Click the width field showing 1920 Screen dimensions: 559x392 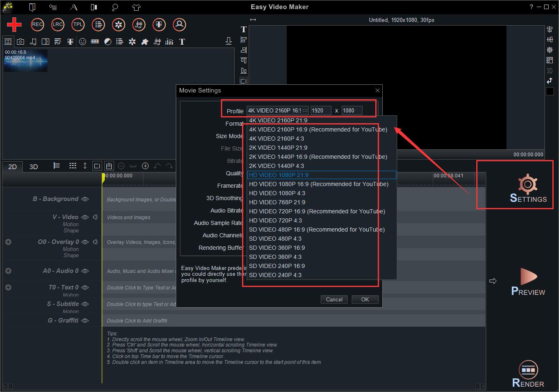pos(321,110)
